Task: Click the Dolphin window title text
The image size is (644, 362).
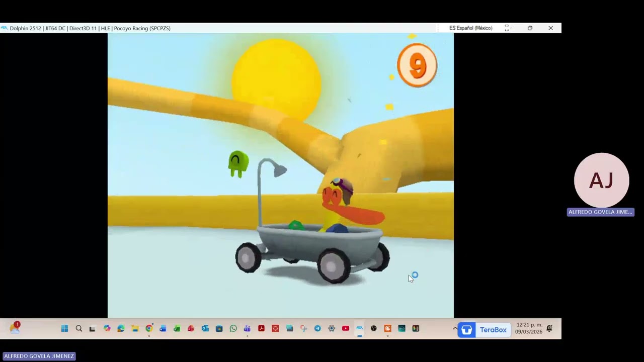Action: [x=90, y=28]
